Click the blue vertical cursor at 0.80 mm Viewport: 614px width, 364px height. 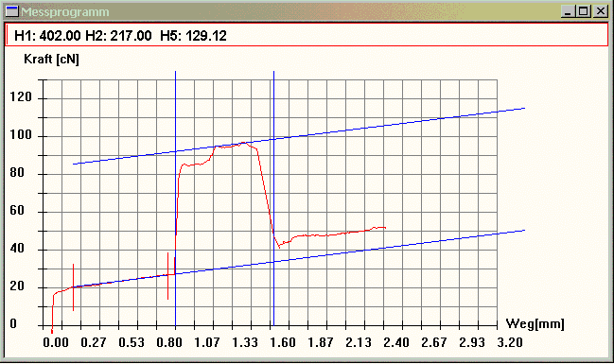click(175, 196)
